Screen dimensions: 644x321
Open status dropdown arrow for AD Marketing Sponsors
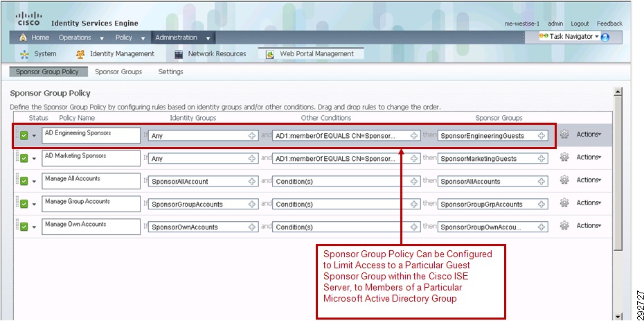tap(34, 159)
